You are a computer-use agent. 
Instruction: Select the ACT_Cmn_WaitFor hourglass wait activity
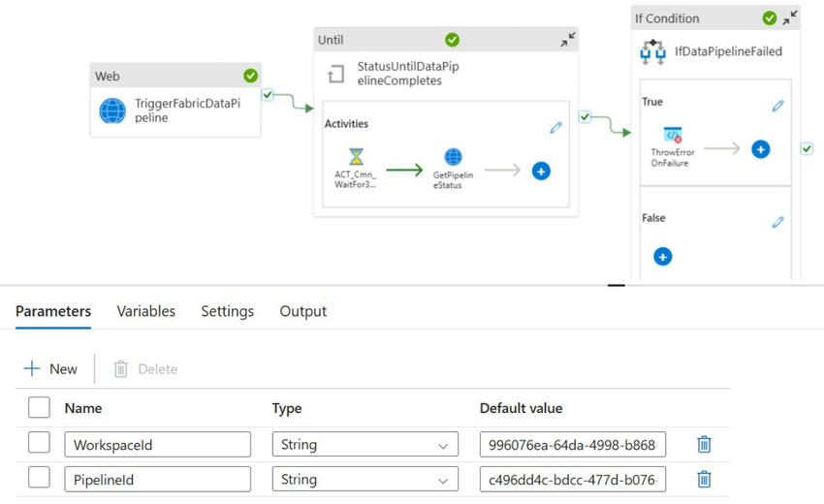click(x=356, y=157)
